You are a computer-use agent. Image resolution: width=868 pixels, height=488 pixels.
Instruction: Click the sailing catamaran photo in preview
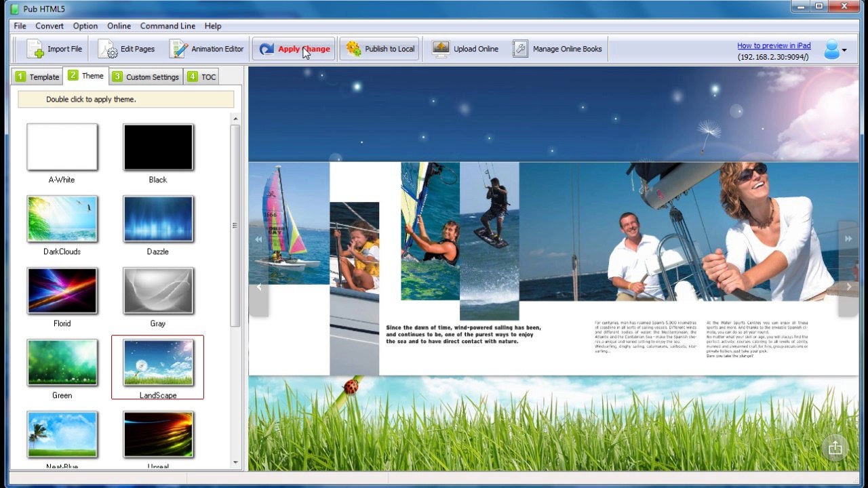pos(290,223)
